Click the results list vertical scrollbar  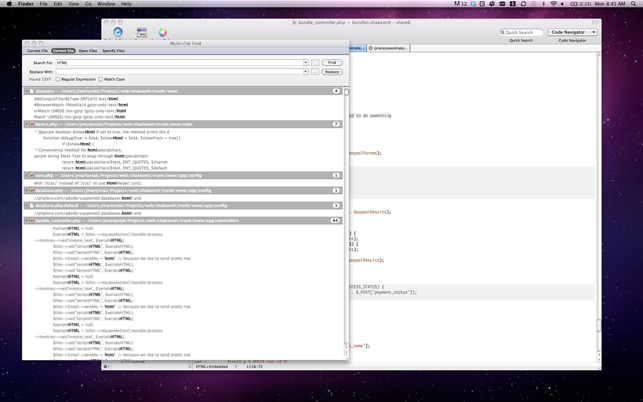coord(347,222)
